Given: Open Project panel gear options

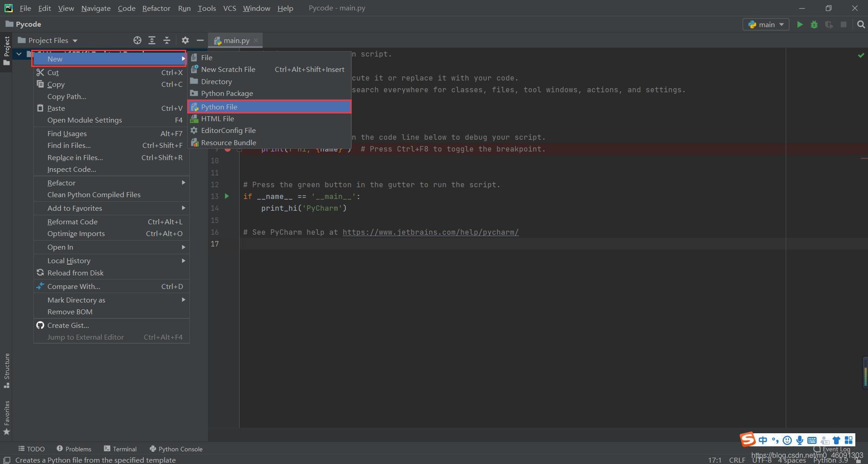Looking at the screenshot, I should [185, 40].
